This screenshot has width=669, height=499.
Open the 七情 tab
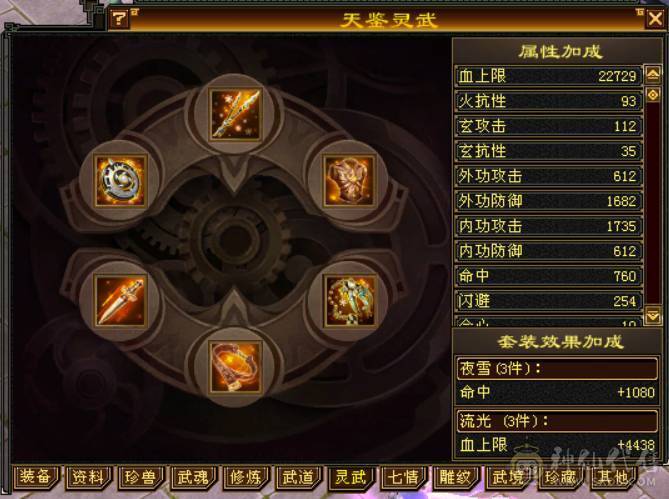[403, 477]
